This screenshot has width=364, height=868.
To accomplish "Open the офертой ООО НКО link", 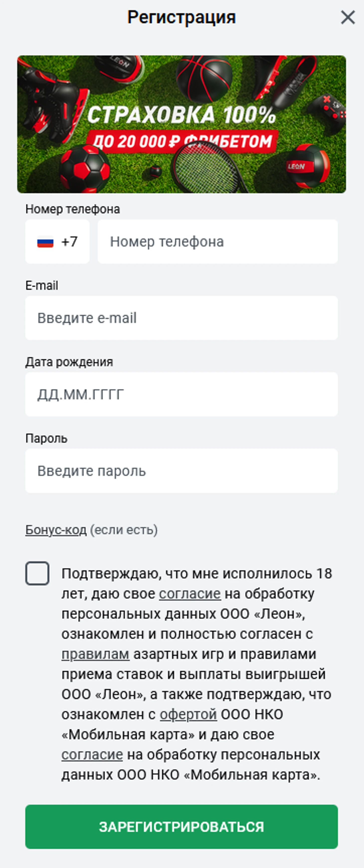I will point(188,714).
